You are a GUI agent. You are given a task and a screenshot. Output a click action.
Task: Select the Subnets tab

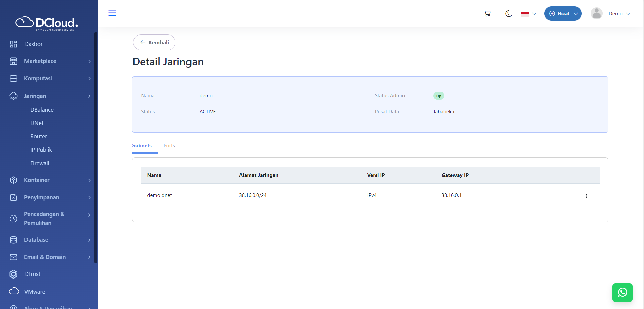142,146
